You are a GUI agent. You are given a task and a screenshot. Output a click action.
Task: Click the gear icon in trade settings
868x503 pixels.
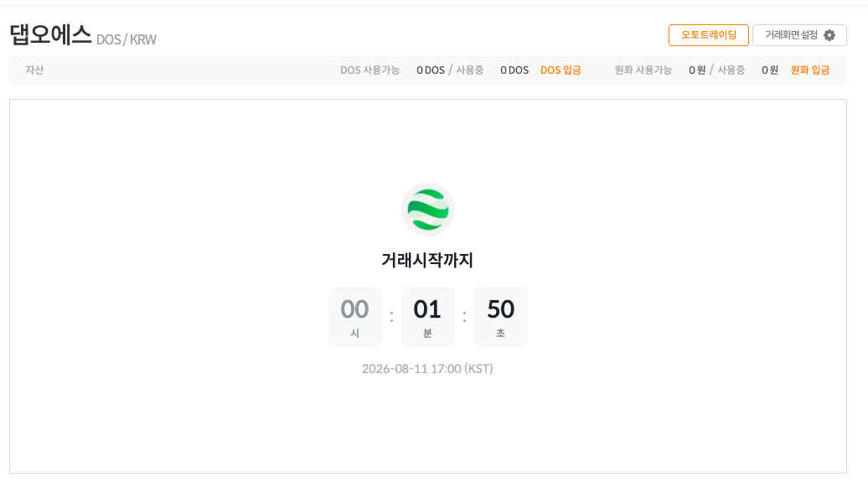point(829,35)
